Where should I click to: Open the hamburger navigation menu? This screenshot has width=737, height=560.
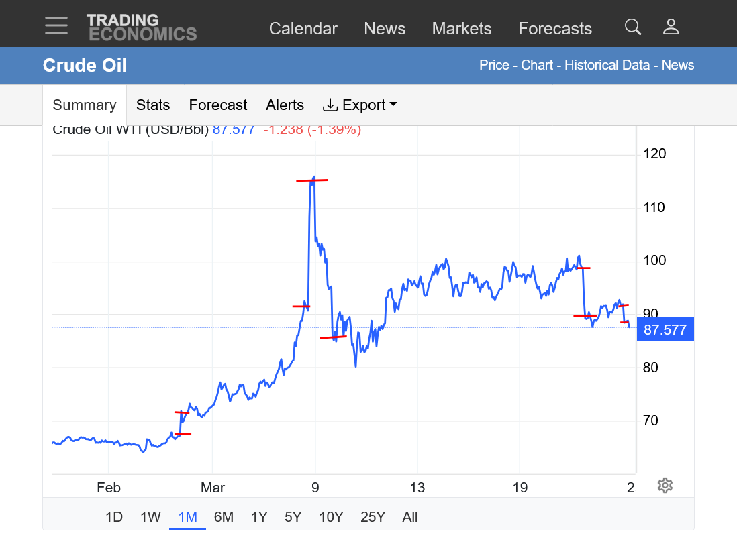tap(56, 26)
